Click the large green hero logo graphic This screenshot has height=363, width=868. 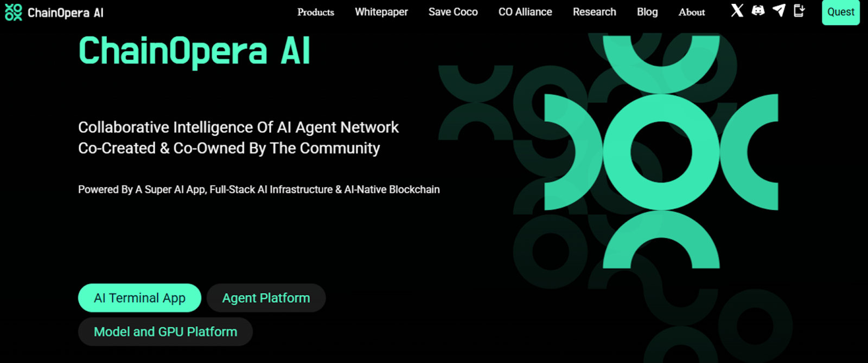(661, 152)
